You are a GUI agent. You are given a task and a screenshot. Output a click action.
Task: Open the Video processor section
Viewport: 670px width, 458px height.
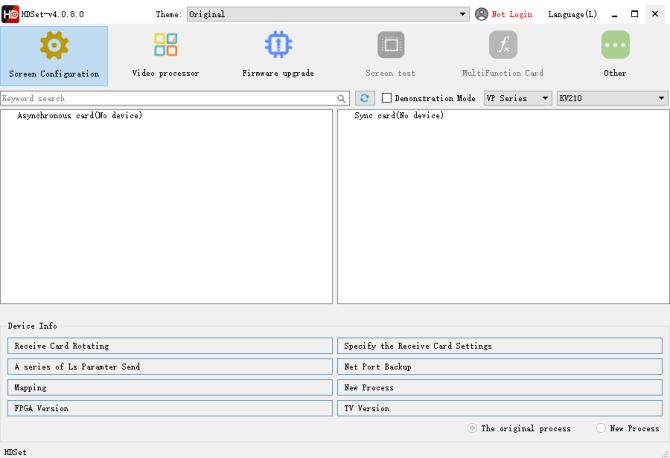click(x=165, y=56)
